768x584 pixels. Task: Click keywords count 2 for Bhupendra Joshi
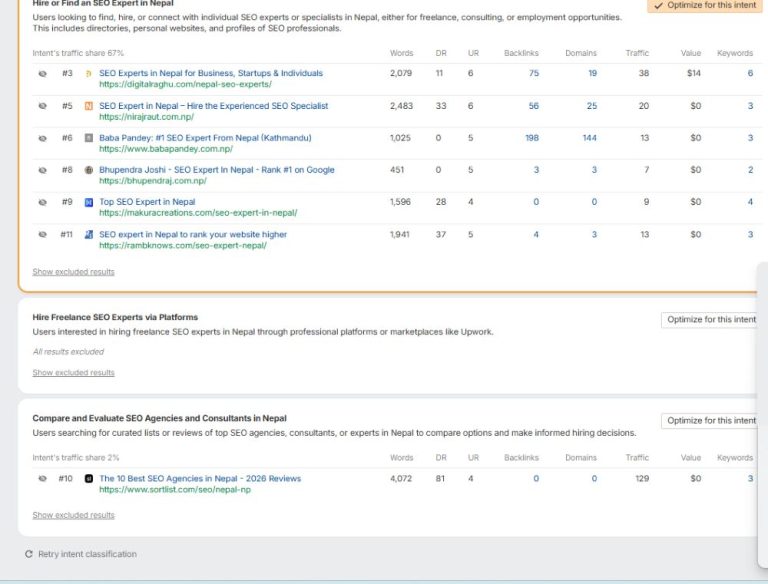[750, 170]
